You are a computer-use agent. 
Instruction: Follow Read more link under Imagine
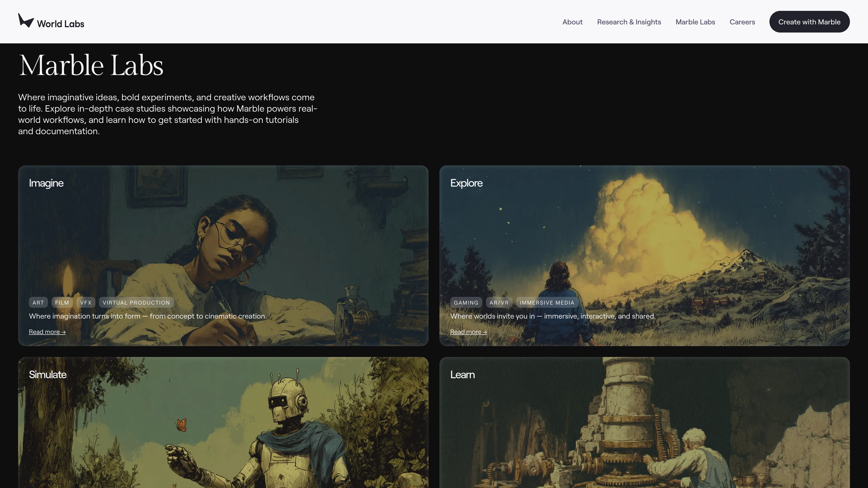click(47, 332)
